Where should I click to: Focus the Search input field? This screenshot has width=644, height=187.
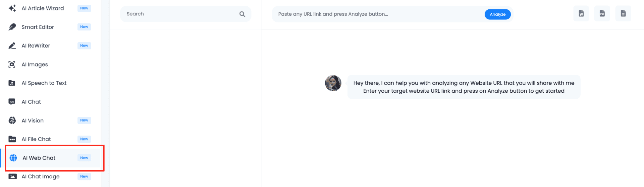point(179,14)
